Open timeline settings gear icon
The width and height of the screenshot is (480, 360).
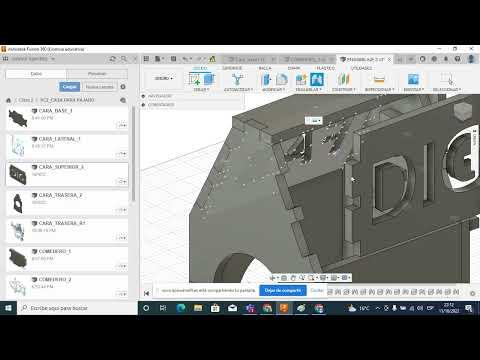click(x=473, y=293)
